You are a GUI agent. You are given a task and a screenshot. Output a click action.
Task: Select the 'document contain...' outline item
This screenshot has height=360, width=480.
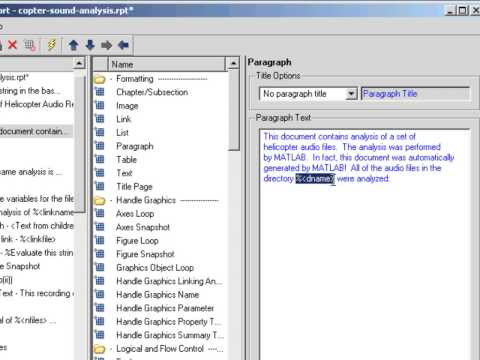click(35, 131)
